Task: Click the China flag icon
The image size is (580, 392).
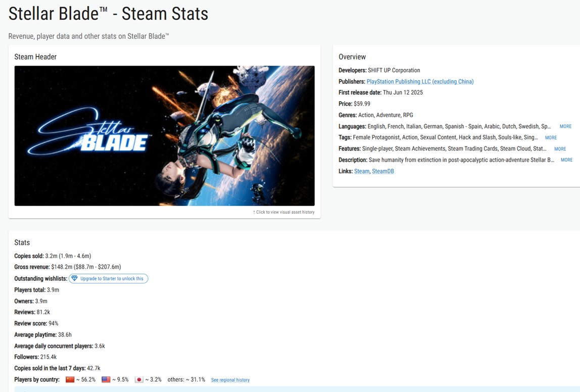Action: point(70,379)
